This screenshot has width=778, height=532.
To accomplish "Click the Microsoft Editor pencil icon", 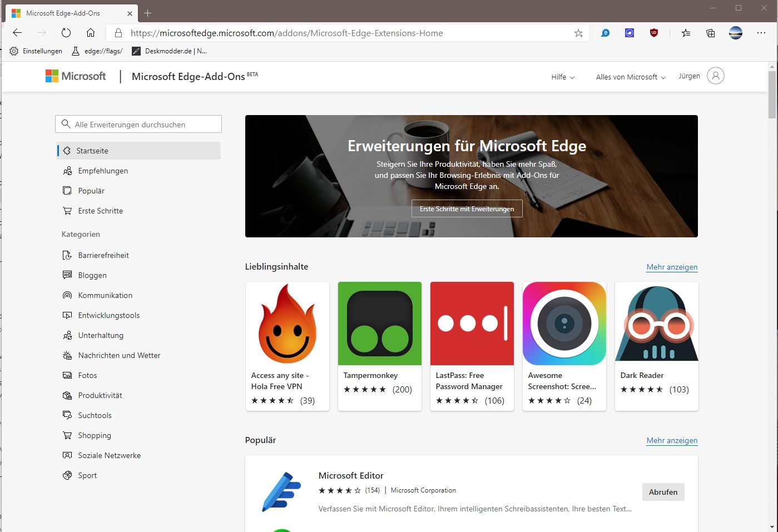I will (281, 491).
